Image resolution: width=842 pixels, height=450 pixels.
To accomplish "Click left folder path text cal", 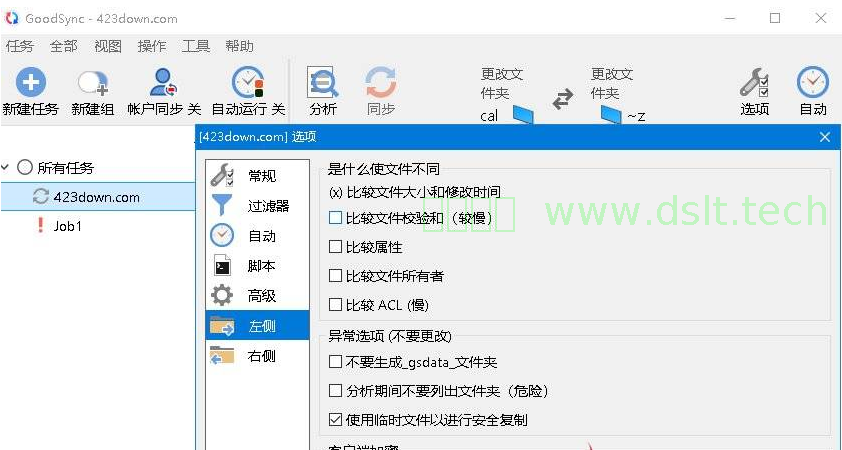I will (489, 116).
